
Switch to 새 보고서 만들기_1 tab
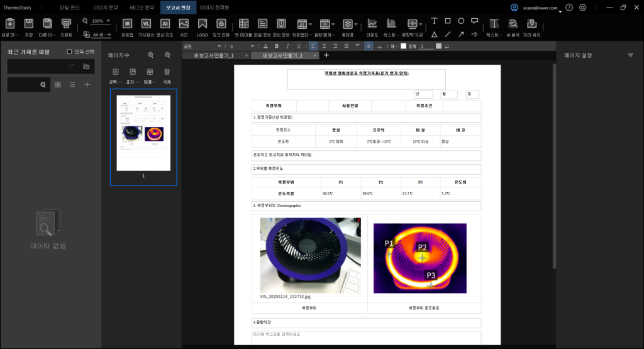point(213,55)
